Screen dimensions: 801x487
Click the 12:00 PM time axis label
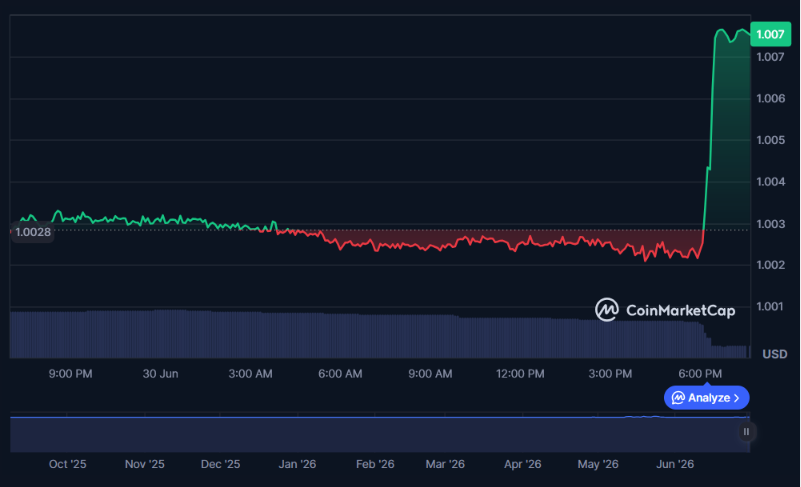point(520,374)
